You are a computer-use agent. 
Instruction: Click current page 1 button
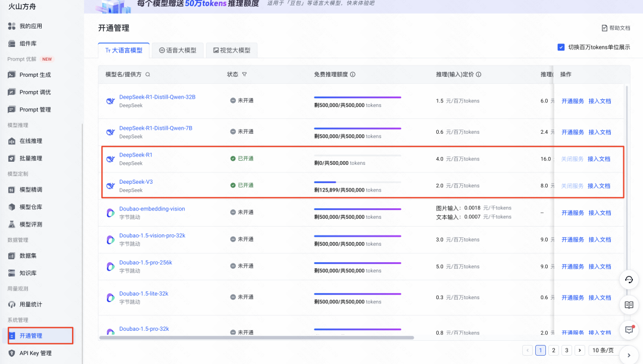tap(541, 350)
